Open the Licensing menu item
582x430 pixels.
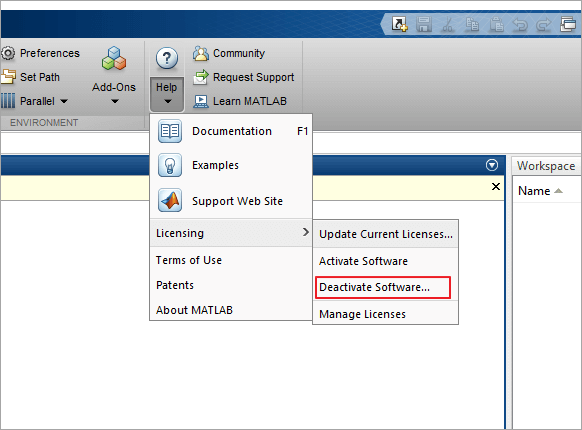coord(231,233)
